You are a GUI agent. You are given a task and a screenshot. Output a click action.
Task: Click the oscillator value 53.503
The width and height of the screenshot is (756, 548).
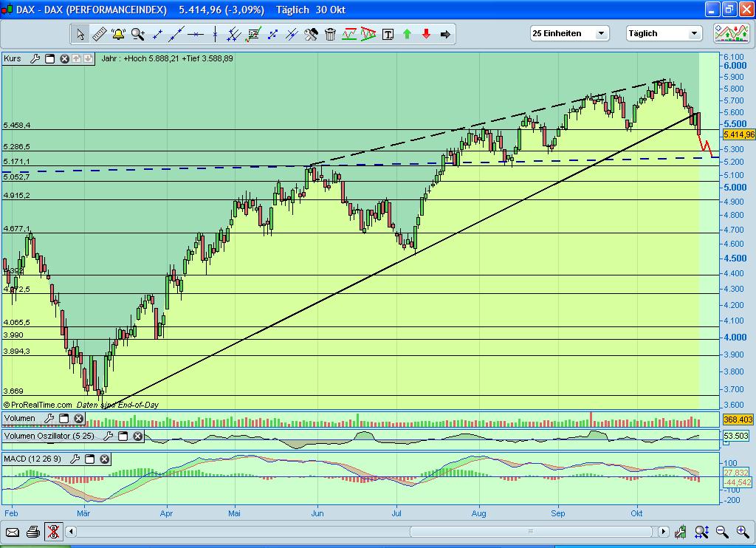736,436
